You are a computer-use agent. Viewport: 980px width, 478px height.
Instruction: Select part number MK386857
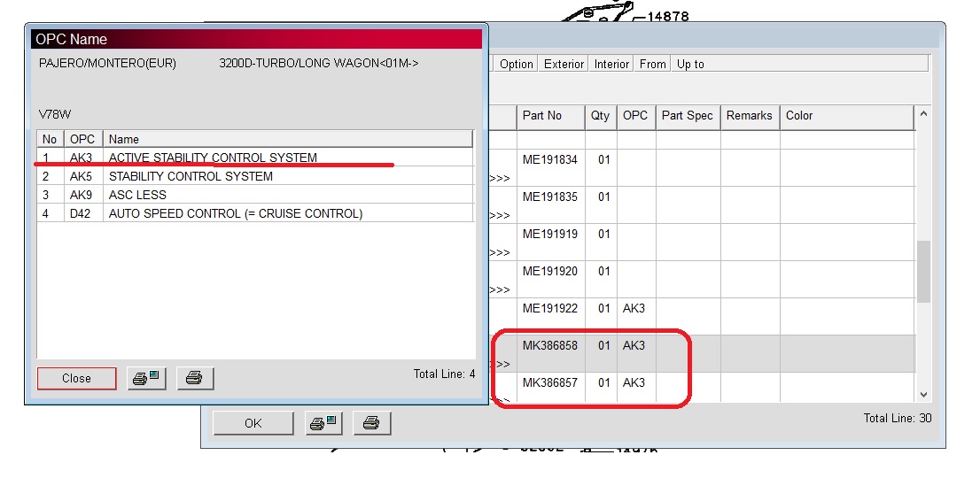(x=550, y=382)
